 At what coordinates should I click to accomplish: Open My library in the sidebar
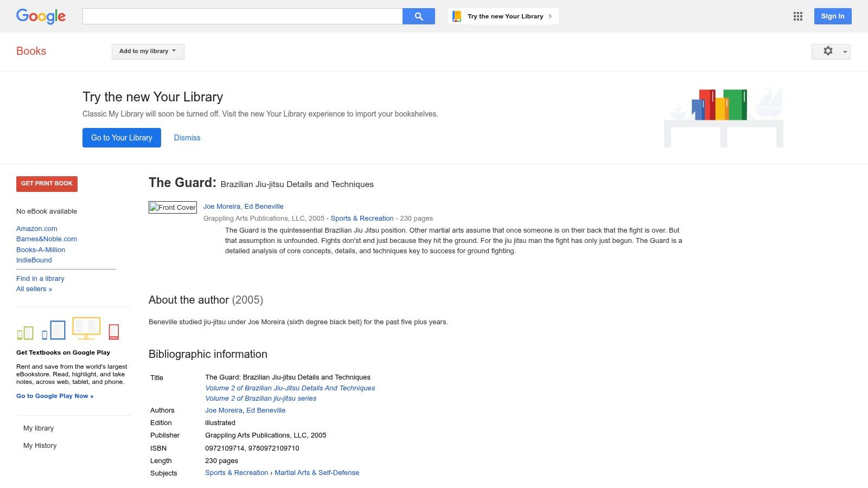click(39, 428)
